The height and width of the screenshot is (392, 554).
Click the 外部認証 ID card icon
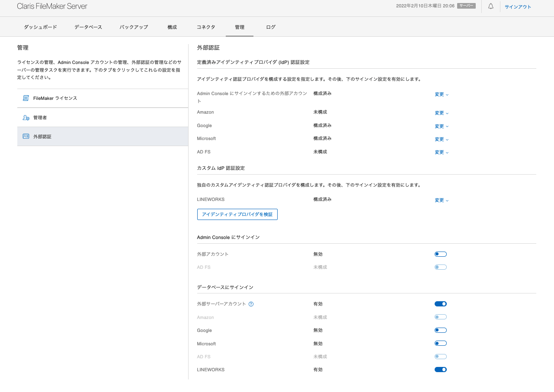click(26, 137)
